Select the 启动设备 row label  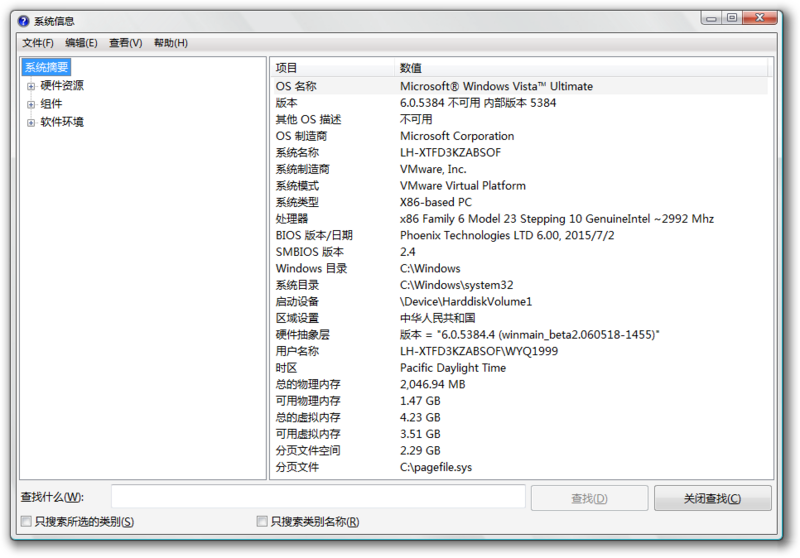(297, 301)
